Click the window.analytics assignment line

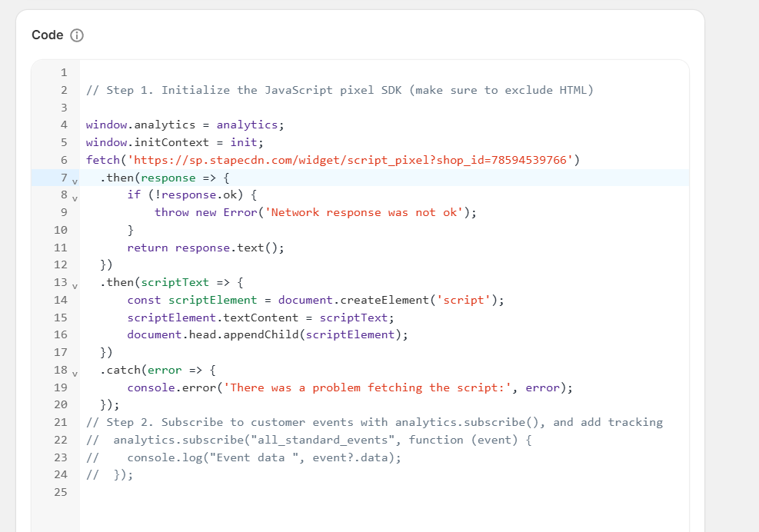coord(185,125)
